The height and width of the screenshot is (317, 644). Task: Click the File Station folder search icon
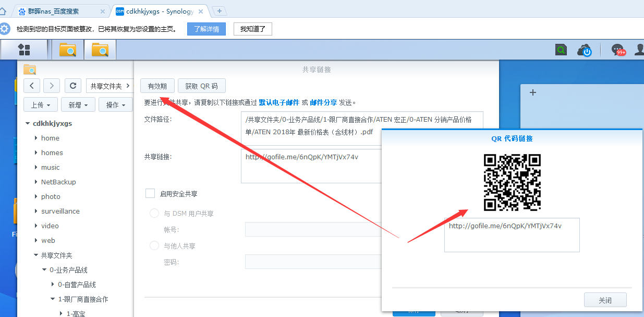point(30,69)
